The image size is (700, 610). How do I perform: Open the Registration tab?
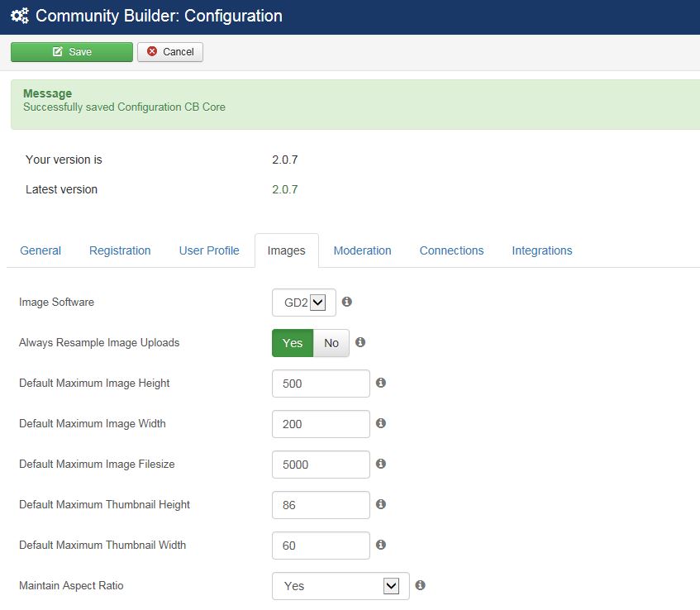click(120, 250)
